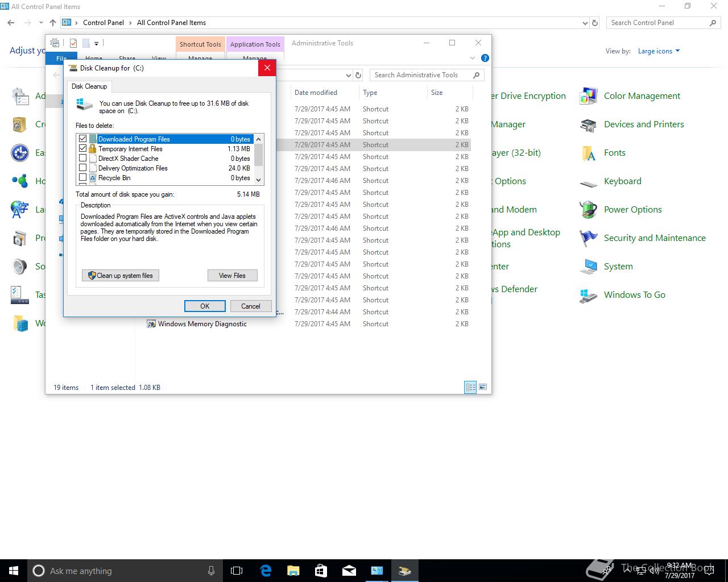Switch to details view icon

[470, 388]
